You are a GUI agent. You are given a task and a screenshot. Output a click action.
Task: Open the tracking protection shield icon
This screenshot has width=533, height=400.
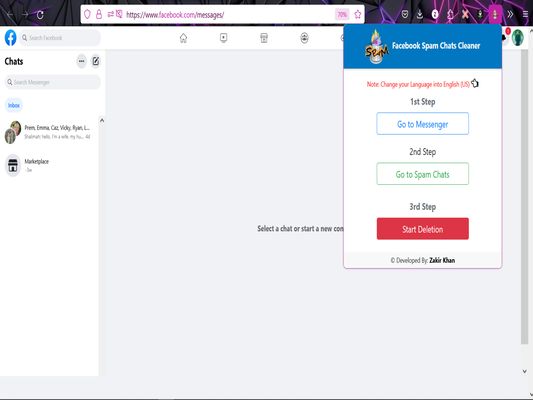click(x=87, y=14)
